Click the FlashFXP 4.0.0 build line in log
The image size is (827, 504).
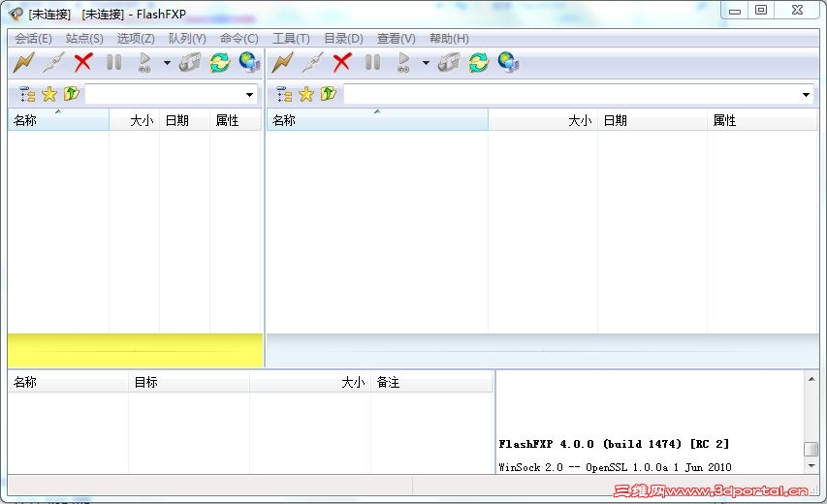614,444
